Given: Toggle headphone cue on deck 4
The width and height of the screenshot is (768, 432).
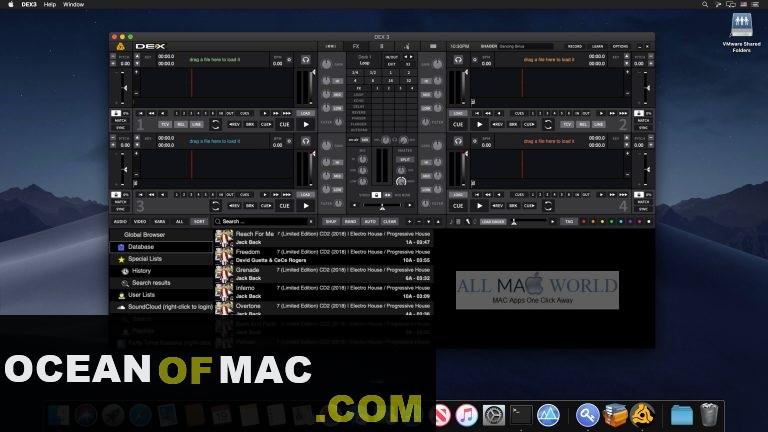Looking at the screenshot, I should tap(458, 141).
